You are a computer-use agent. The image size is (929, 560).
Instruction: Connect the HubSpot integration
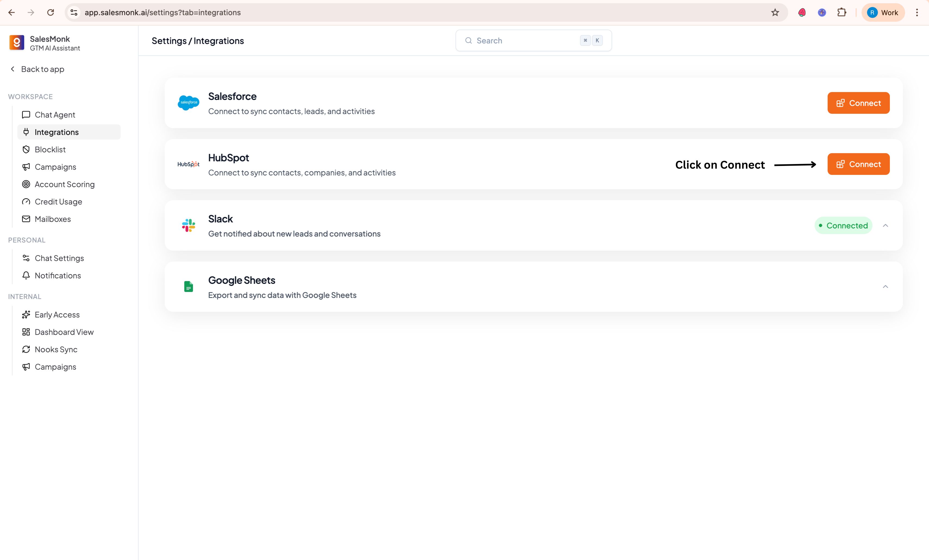(858, 164)
